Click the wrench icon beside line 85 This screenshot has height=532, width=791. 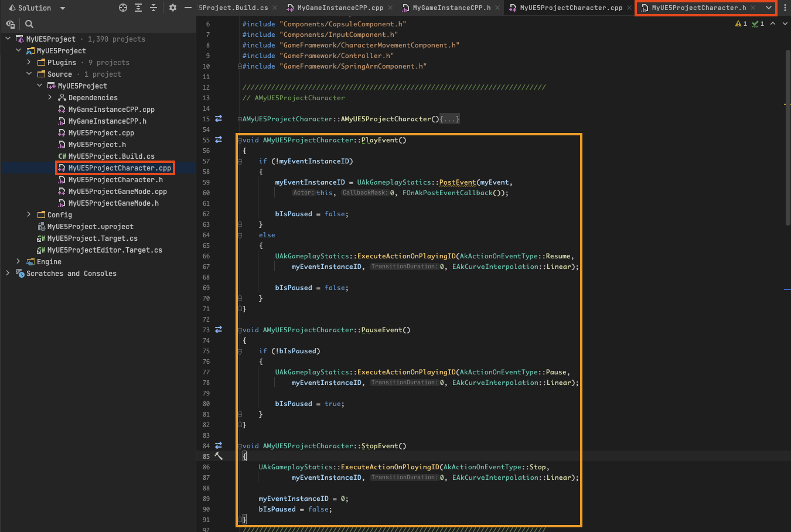pyautogui.click(x=218, y=456)
